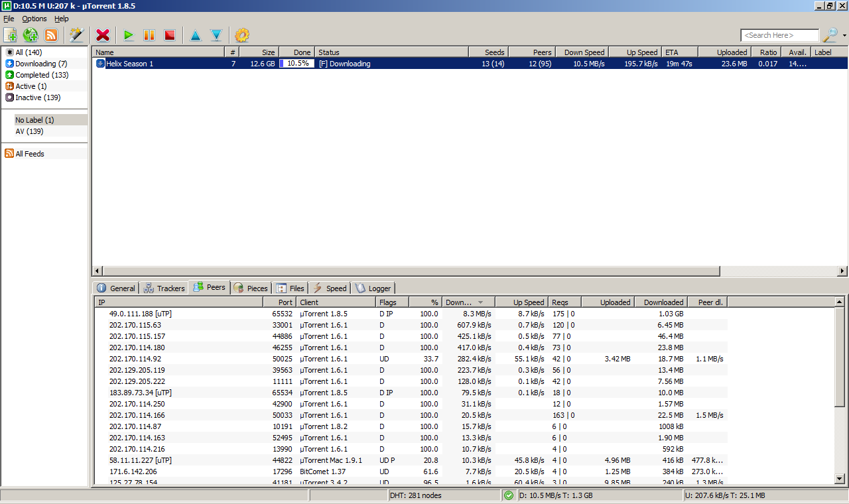Click in the Search Here field
Screen dimensions: 849x504
tap(780, 35)
